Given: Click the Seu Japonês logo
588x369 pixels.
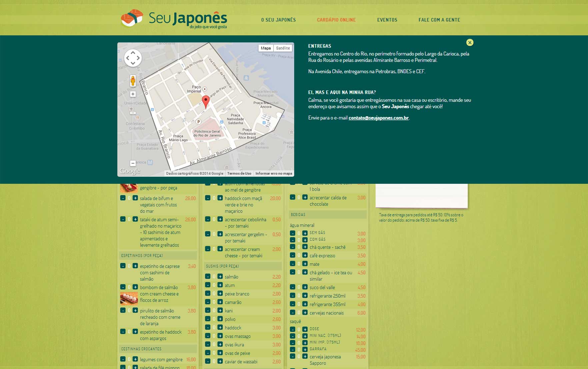Looking at the screenshot, I should click(174, 19).
